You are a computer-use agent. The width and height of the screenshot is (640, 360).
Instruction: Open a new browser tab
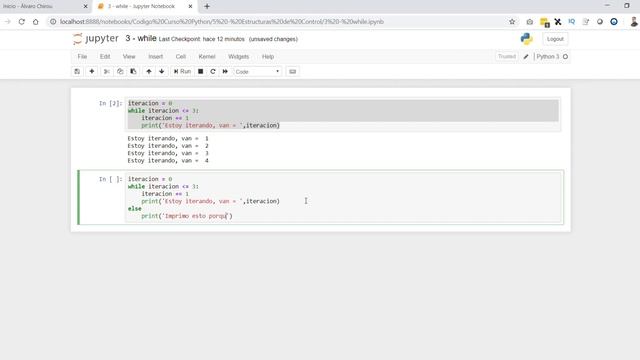[207, 7]
